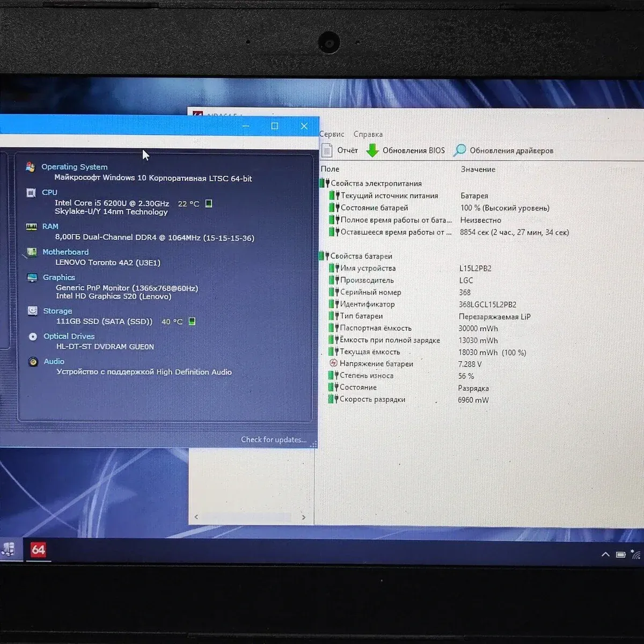
Task: Click the Motherboard chip icon
Action: click(x=32, y=252)
